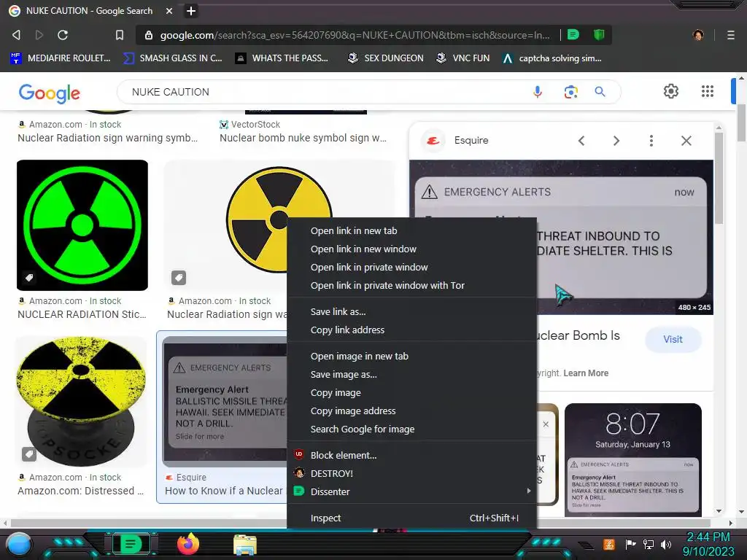Select Copy image address
The width and height of the screenshot is (747, 560).
click(413, 411)
